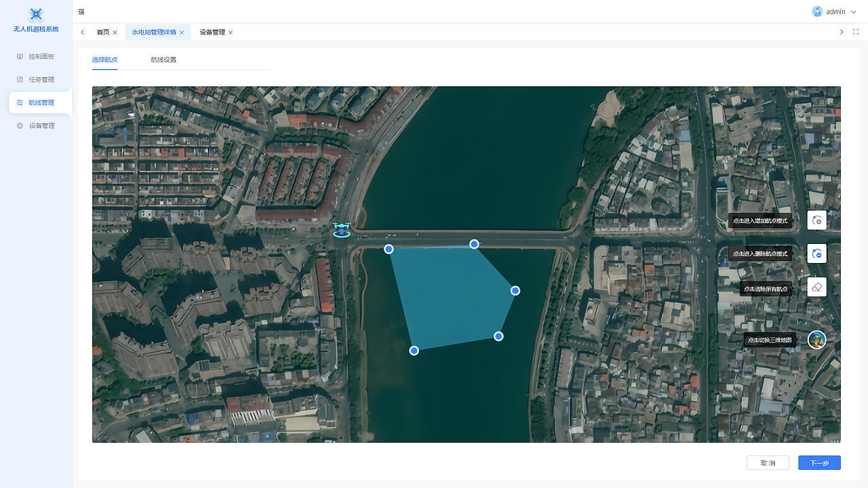This screenshot has width=868, height=488.
Task: Switch to 3D map via globe icon
Action: point(817,340)
